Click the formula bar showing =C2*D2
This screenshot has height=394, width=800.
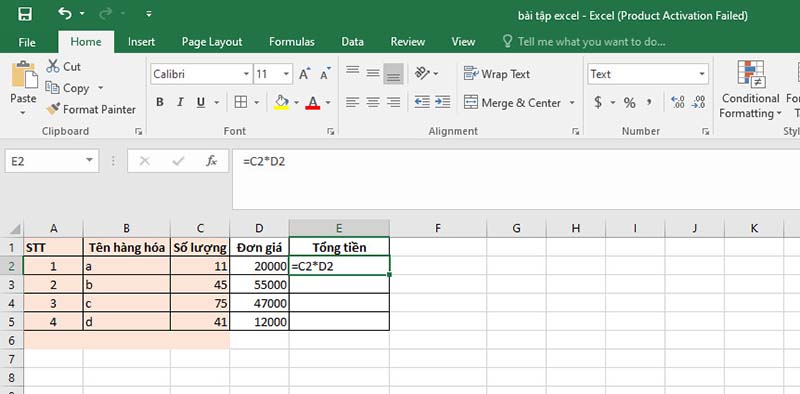coord(516,179)
